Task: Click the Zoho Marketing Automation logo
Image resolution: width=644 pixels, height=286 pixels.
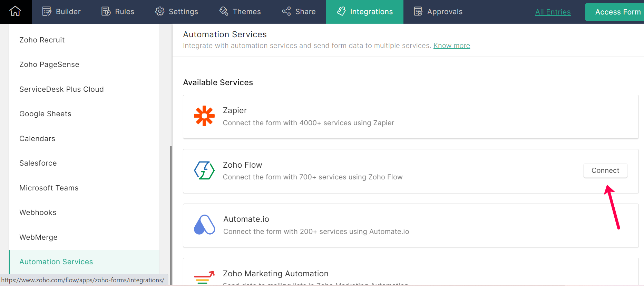Action: tap(204, 277)
